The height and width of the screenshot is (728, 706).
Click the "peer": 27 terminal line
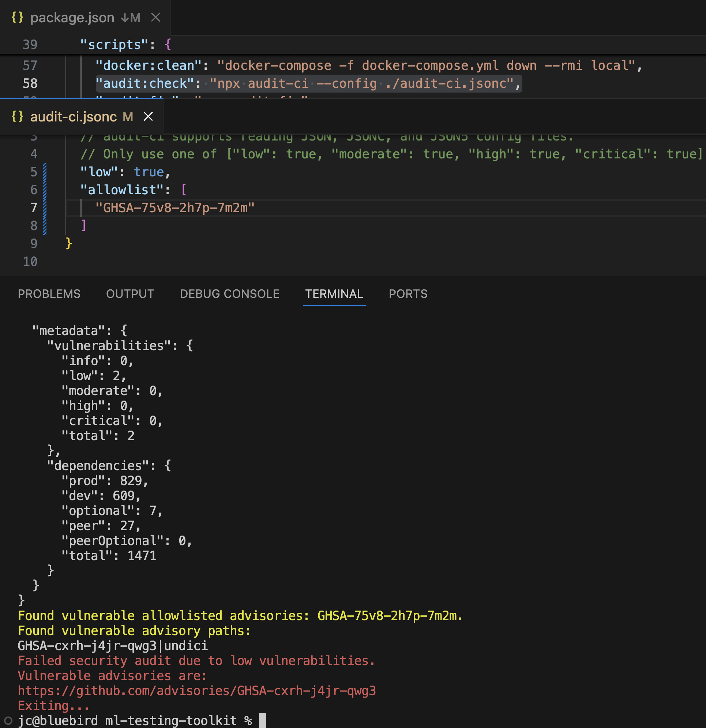(x=101, y=526)
